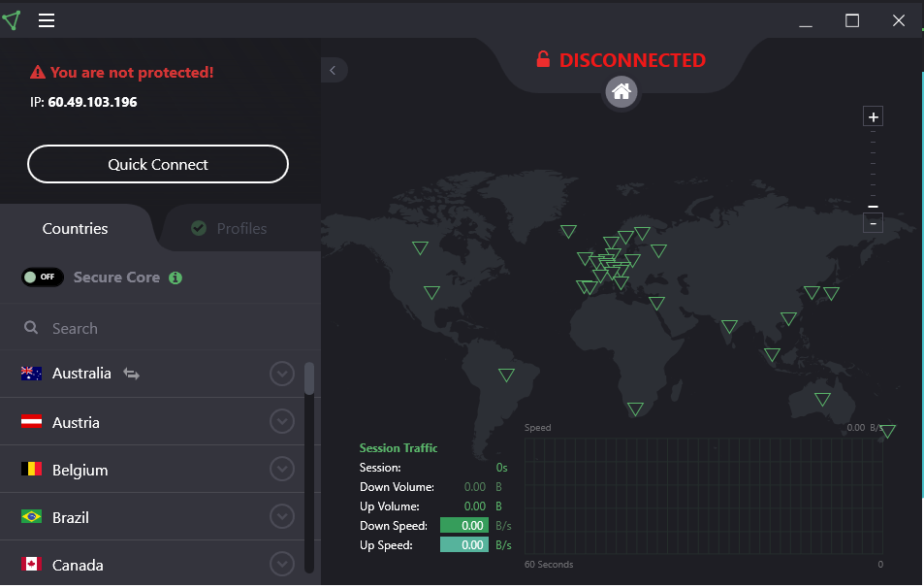Click the DISCONNECTED status text
The height and width of the screenshot is (588, 924).
(x=632, y=60)
